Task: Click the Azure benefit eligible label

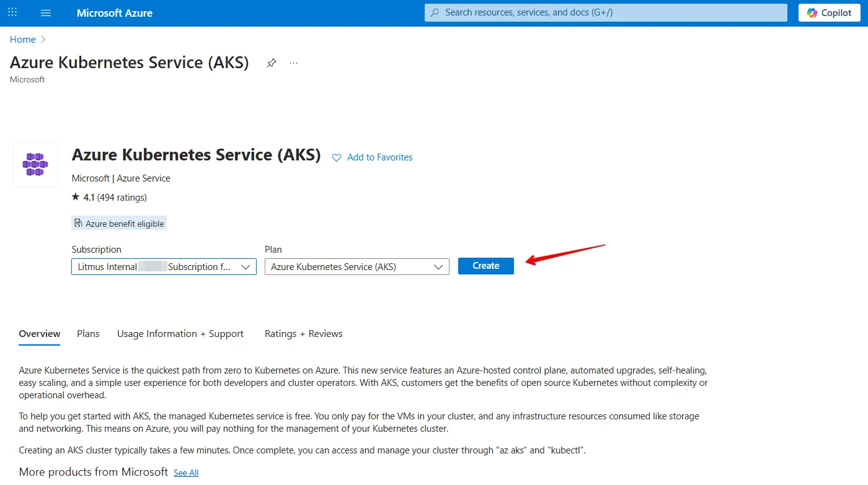Action: tap(125, 224)
